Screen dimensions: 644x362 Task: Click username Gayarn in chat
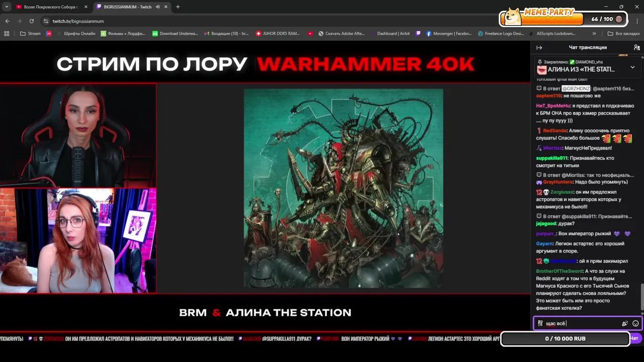pyautogui.click(x=545, y=244)
